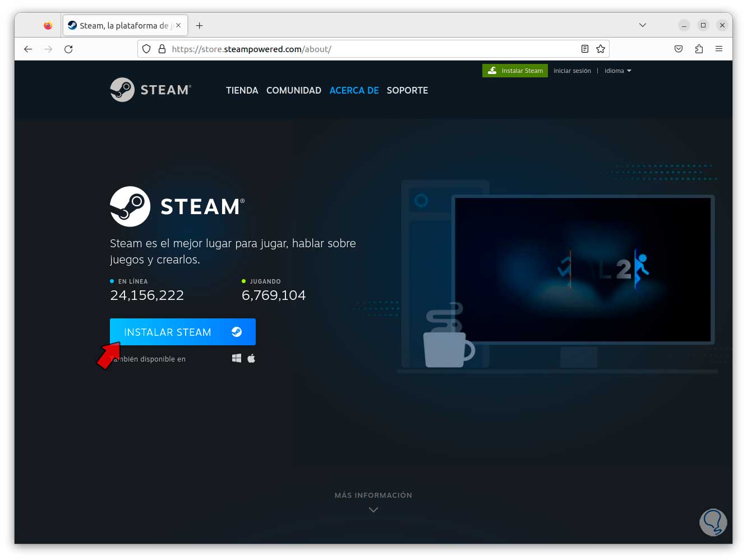Open the Pocket save icon
Image resolution: width=747 pixels, height=560 pixels.
[x=679, y=49]
